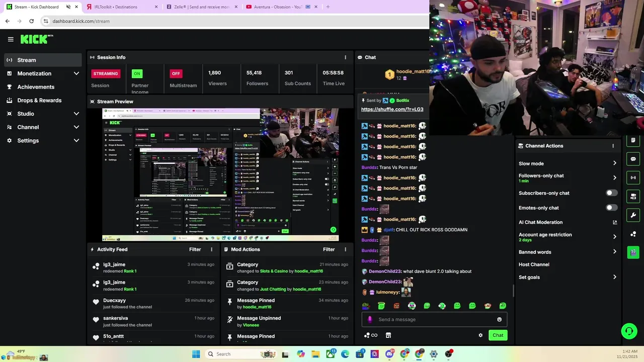Toggle Emotes-only chat switch
This screenshot has height=362, width=644.
(611, 208)
